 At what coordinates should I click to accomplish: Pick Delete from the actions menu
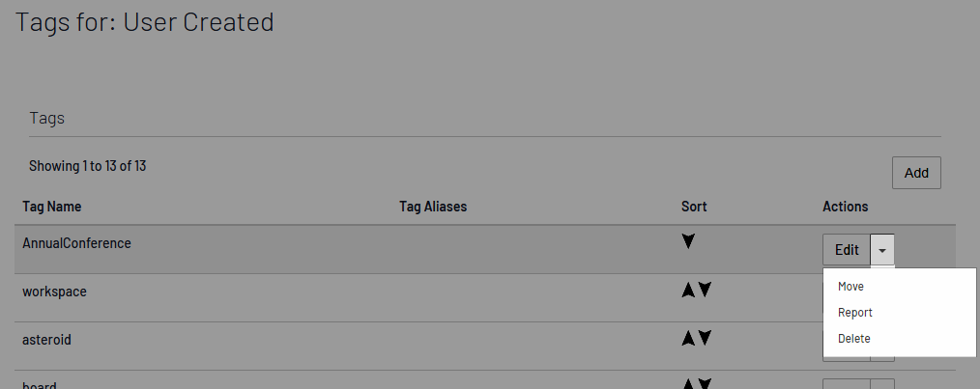854,339
